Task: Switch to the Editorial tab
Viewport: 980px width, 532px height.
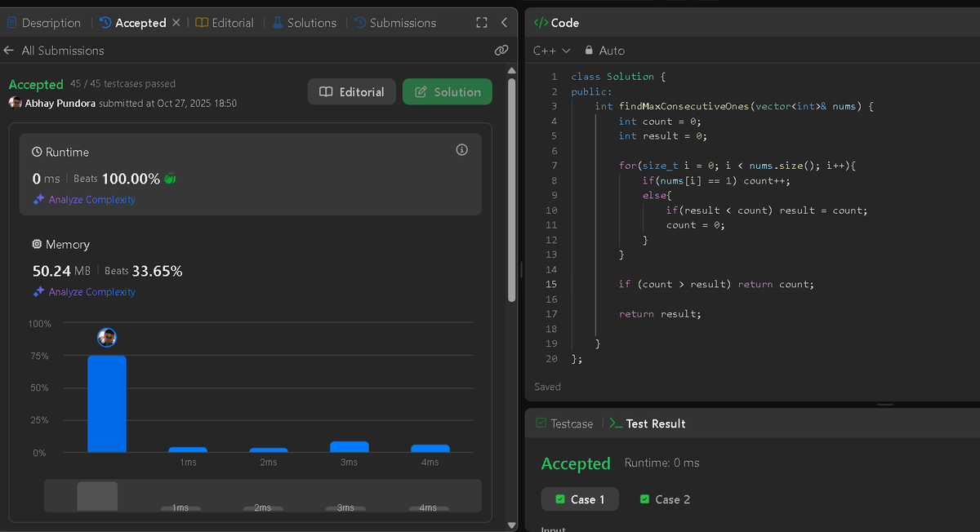Action: tap(225, 23)
